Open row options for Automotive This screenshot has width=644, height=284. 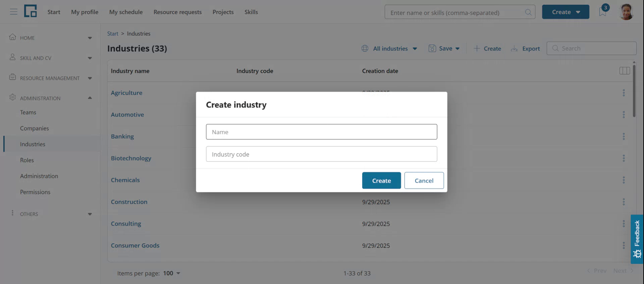tap(624, 114)
